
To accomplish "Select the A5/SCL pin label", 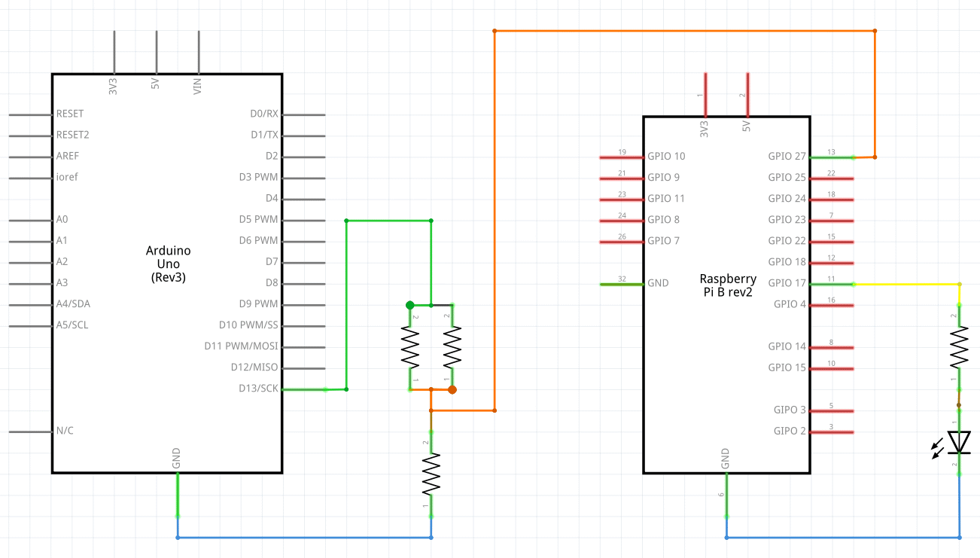I will pyautogui.click(x=72, y=325).
